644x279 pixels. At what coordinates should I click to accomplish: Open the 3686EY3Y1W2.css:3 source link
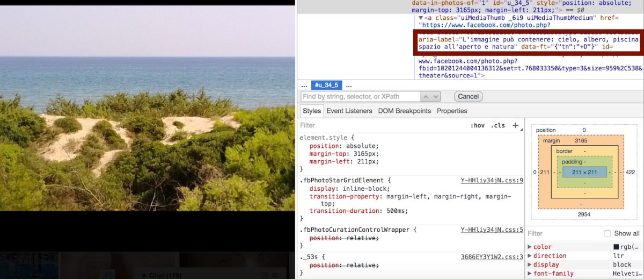pos(492,257)
